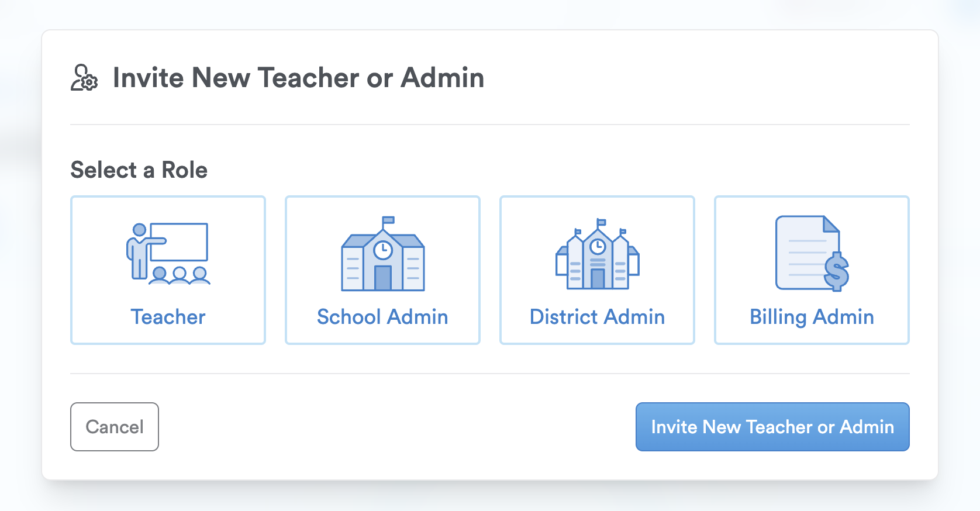
Task: Click the dollar sign on the billing icon
Action: (x=836, y=271)
